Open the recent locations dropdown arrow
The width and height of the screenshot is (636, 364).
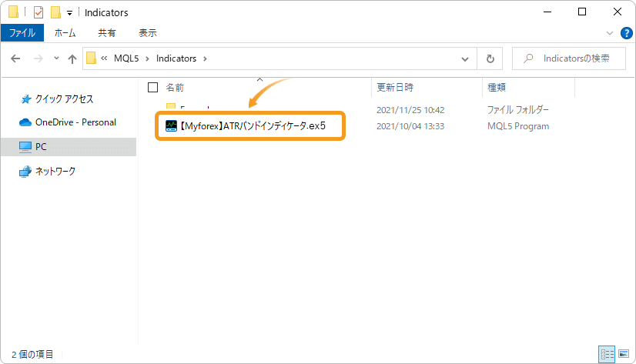click(x=56, y=58)
